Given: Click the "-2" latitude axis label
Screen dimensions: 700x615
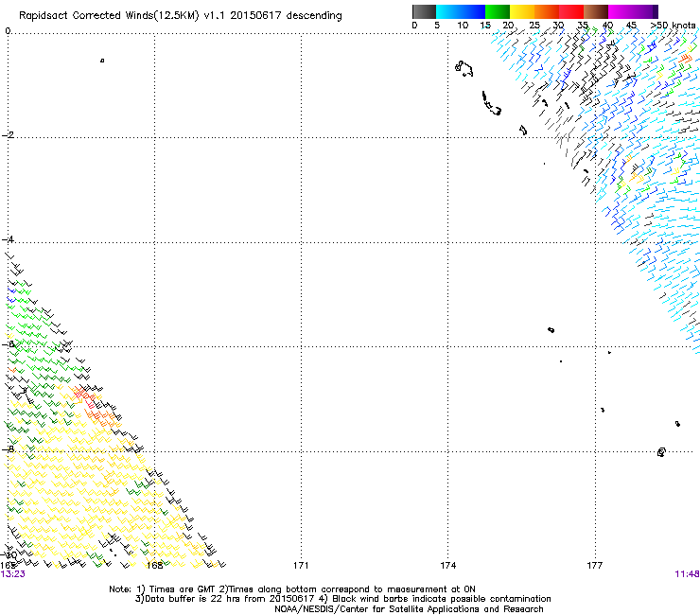Looking at the screenshot, I should (x=8, y=135).
